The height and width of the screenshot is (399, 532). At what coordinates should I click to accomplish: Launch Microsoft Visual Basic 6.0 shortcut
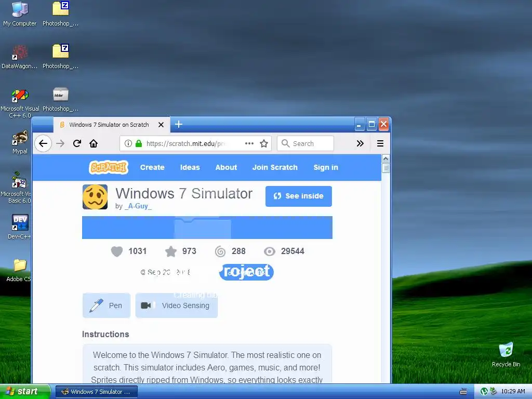[16, 187]
